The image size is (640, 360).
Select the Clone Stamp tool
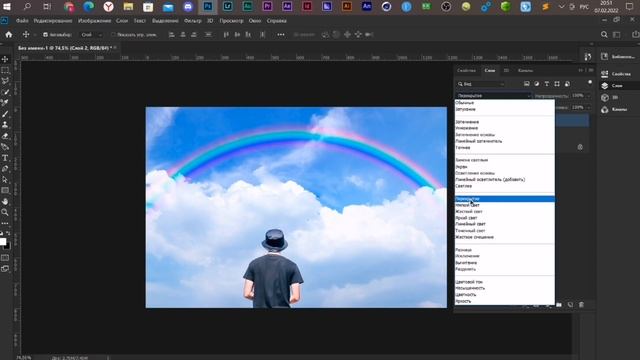pos(5,125)
